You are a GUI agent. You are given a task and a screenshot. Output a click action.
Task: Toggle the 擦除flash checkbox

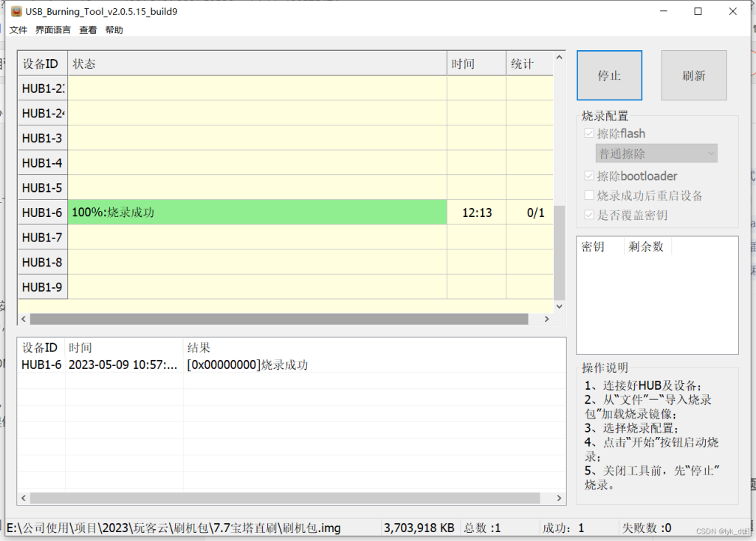(x=588, y=134)
